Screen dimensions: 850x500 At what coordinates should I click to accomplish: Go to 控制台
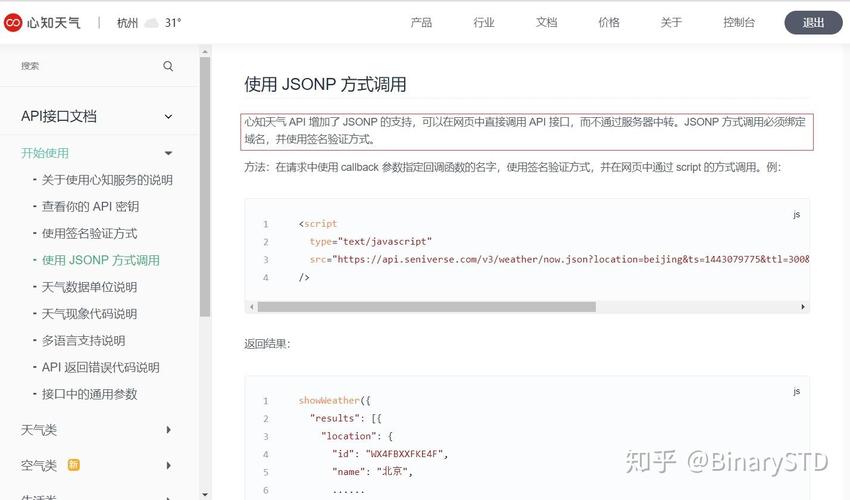739,22
